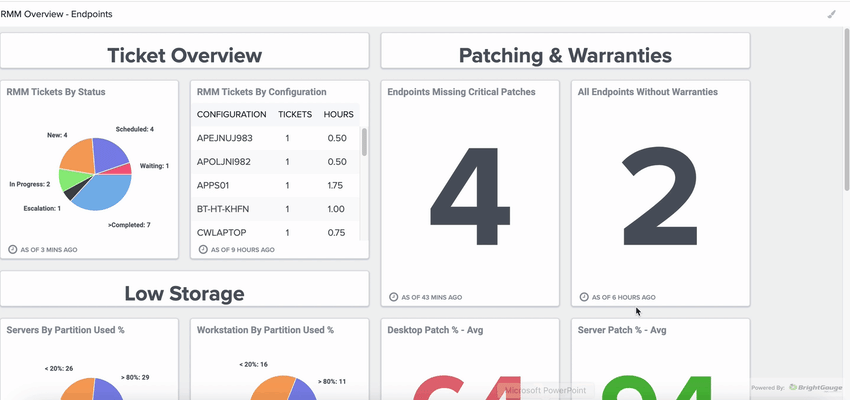Click the '> 80%: 29' servers label
The height and width of the screenshot is (400, 850).
(135, 377)
